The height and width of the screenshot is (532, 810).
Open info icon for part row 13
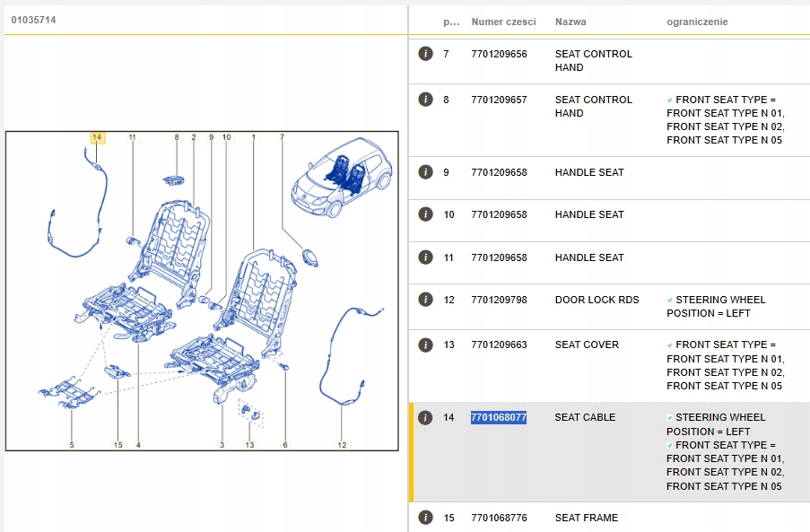point(425,344)
